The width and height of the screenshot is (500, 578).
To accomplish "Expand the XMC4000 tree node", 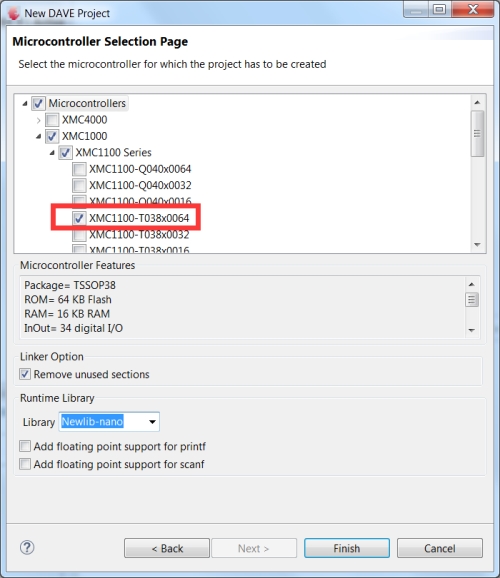I will (38, 120).
